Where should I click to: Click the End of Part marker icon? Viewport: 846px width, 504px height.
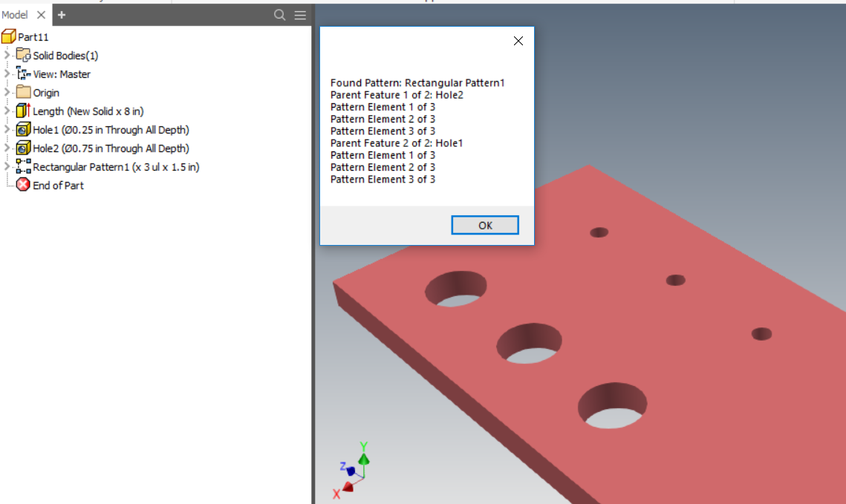21,185
